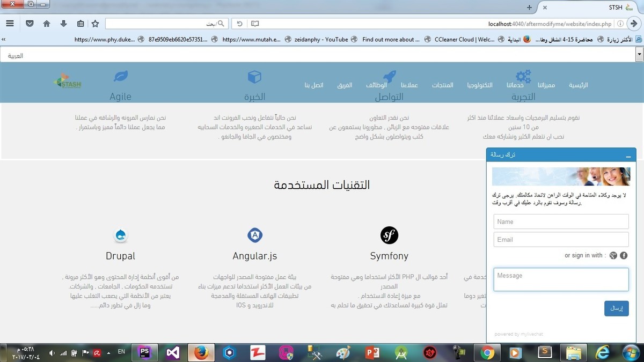Select the STSH browser tab
Viewport: 644px width, 362px height.
click(x=590, y=8)
